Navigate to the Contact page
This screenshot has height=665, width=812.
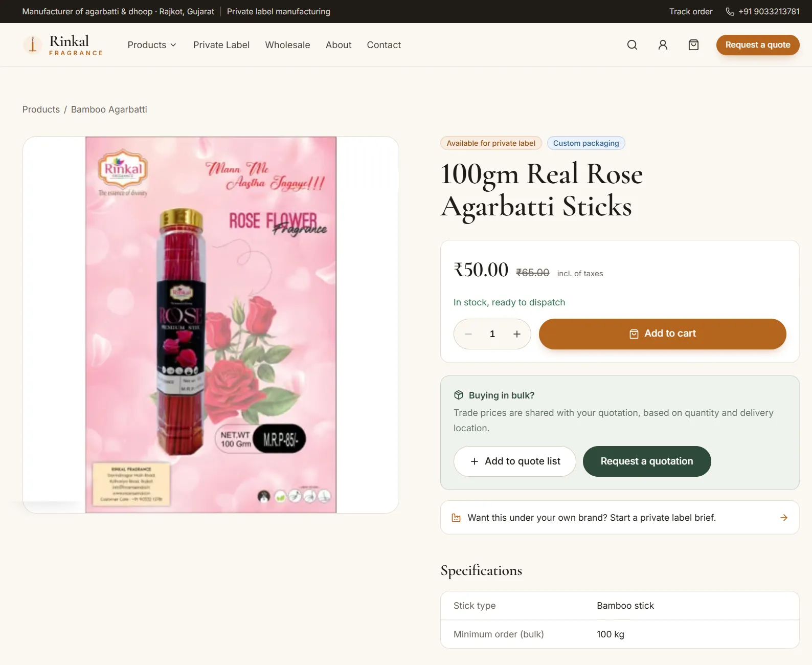point(384,45)
